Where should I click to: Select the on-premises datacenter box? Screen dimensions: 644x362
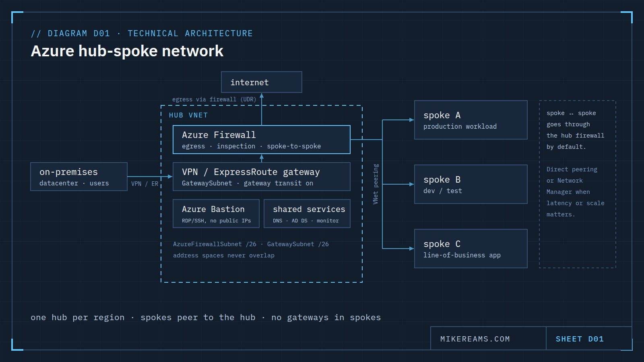79,177
